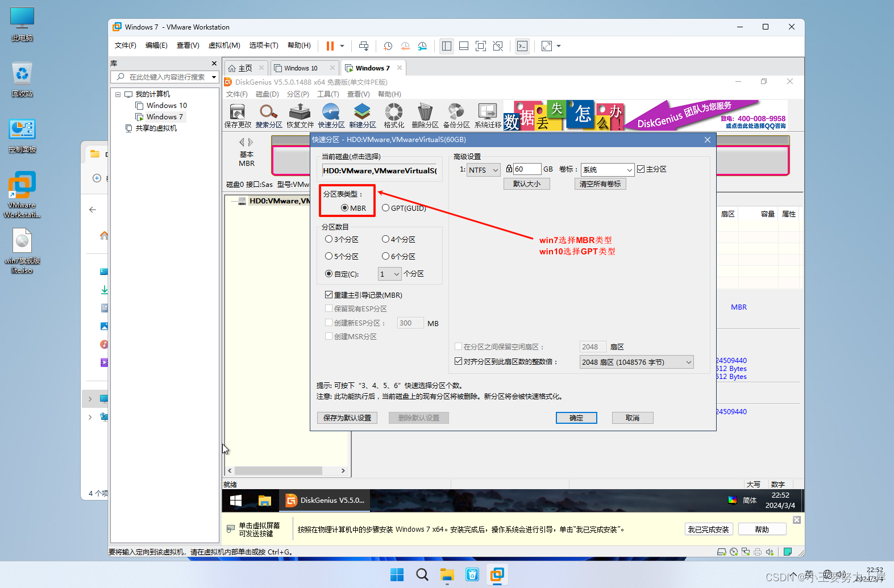Select Windows 10 in the library tree
The width and height of the screenshot is (894, 588).
[x=167, y=106]
